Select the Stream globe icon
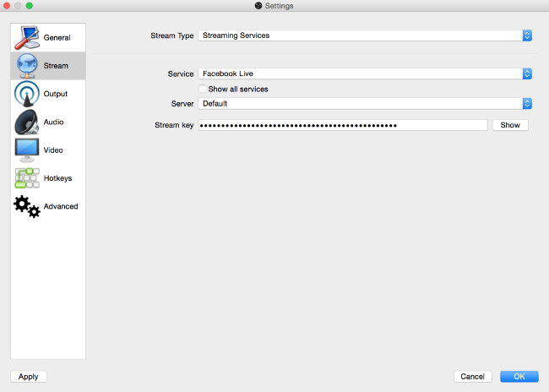Screen dimensions: 549x392 click(27, 66)
